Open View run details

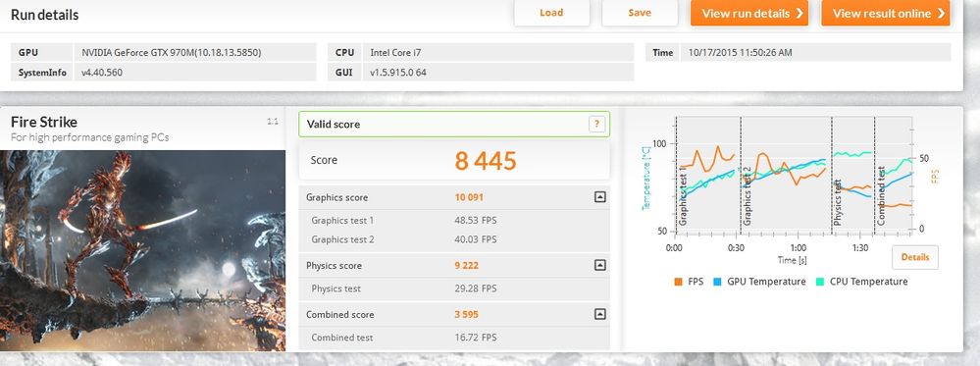coord(749,13)
